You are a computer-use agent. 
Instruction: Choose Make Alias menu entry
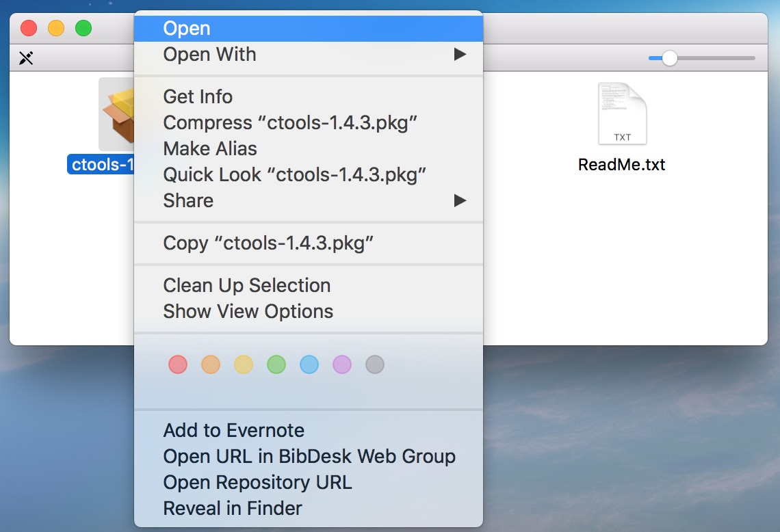tap(210, 148)
